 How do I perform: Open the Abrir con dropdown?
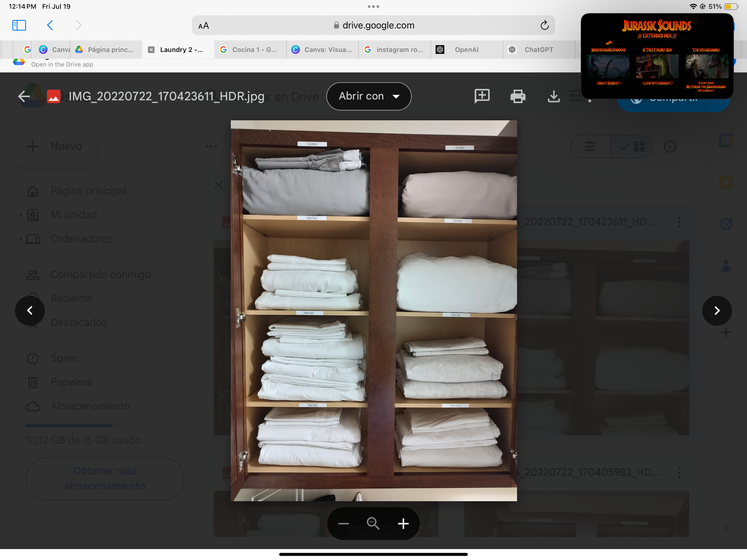coord(369,96)
